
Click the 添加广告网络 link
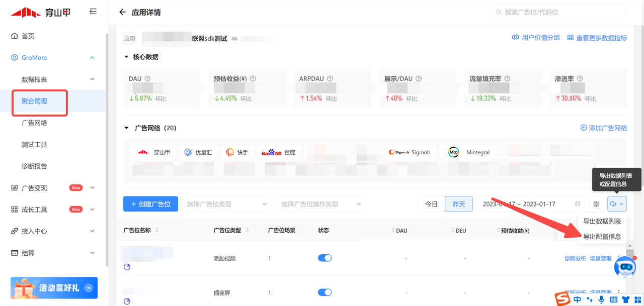[604, 128]
